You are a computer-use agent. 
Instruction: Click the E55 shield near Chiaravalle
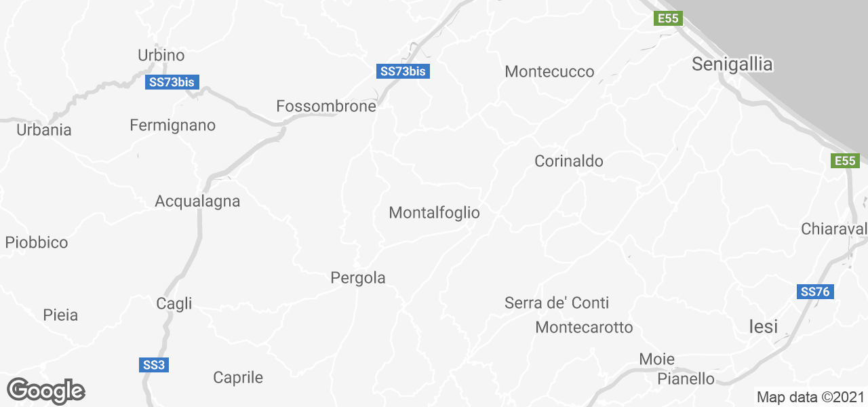coord(845,161)
